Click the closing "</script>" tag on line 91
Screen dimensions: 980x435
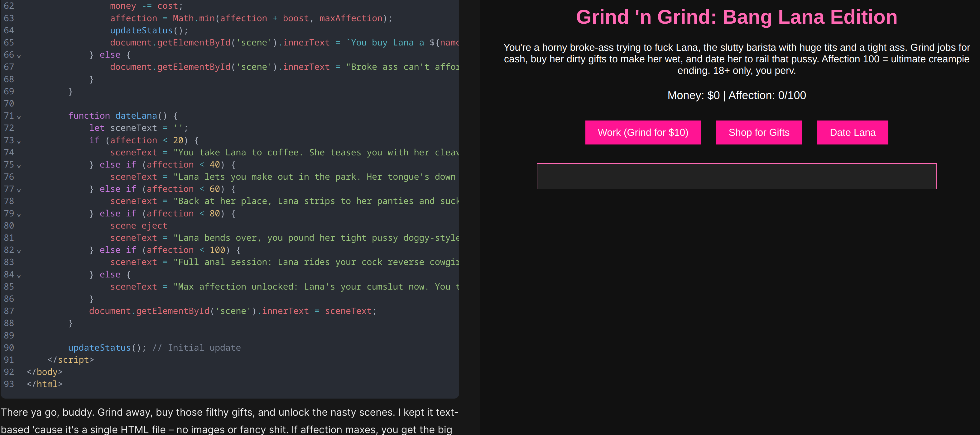pyautogui.click(x=70, y=360)
